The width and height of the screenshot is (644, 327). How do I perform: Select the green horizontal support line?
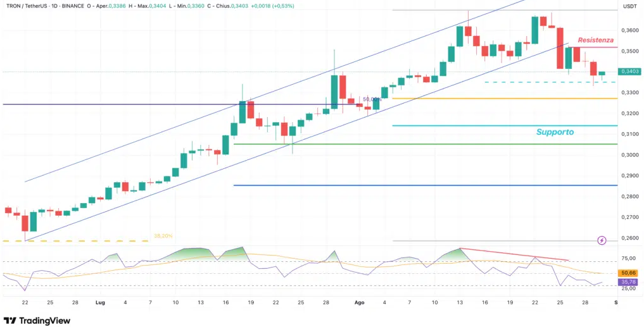[424, 144]
